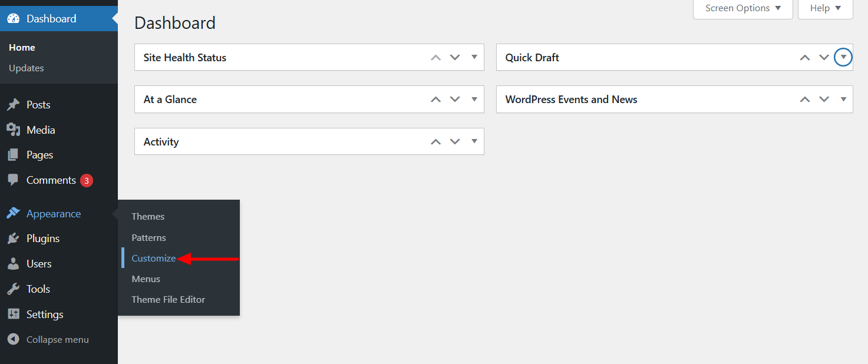Move Site Health Status panel down

[x=455, y=57]
